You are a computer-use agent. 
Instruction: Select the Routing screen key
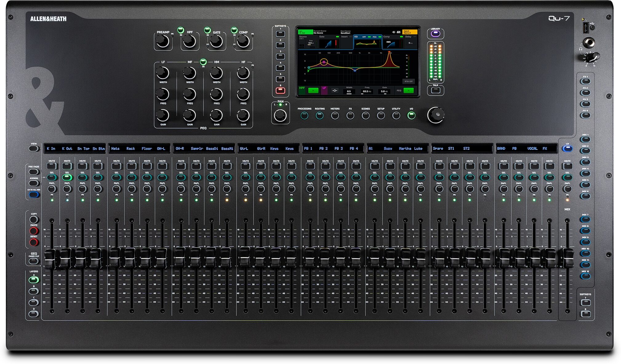(320, 116)
